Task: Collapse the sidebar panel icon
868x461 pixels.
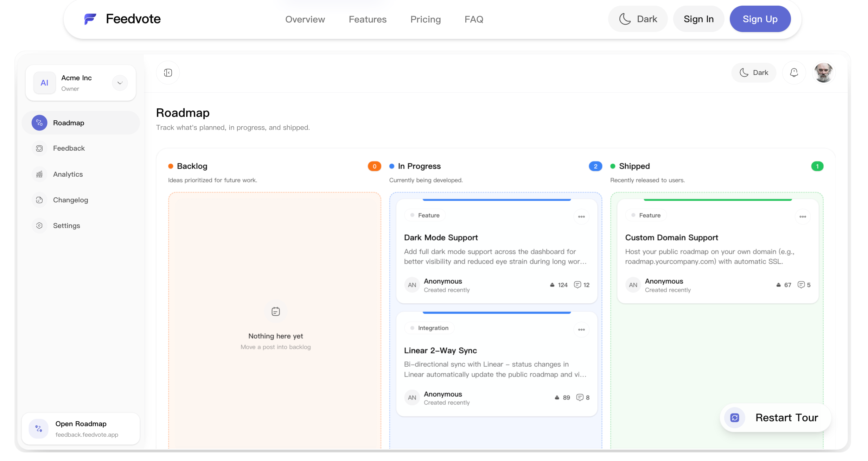Action: [x=168, y=73]
